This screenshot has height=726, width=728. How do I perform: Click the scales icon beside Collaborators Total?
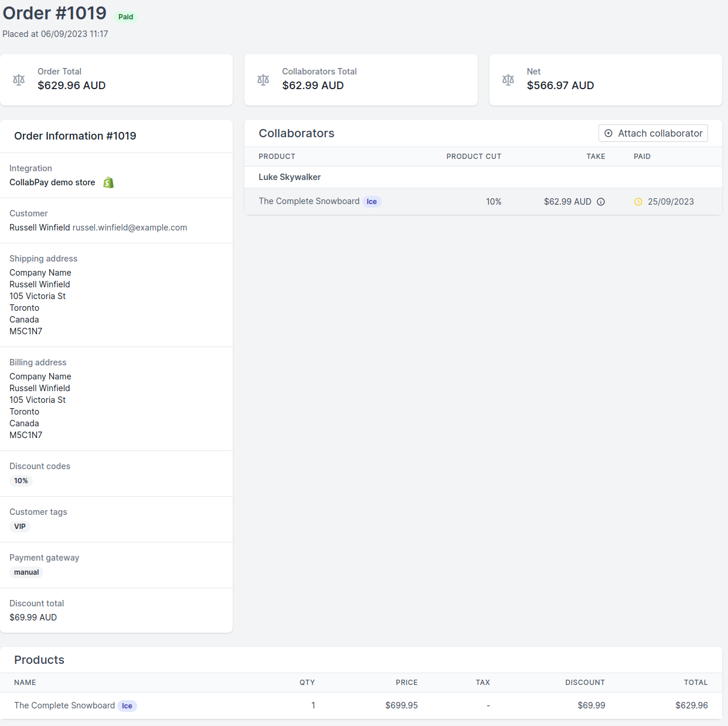(x=263, y=80)
